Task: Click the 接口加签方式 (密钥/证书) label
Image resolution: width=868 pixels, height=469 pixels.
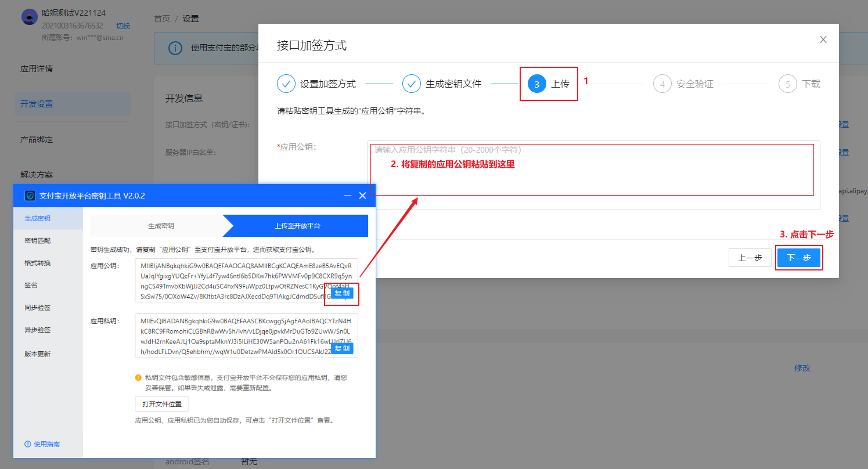Action: point(207,124)
